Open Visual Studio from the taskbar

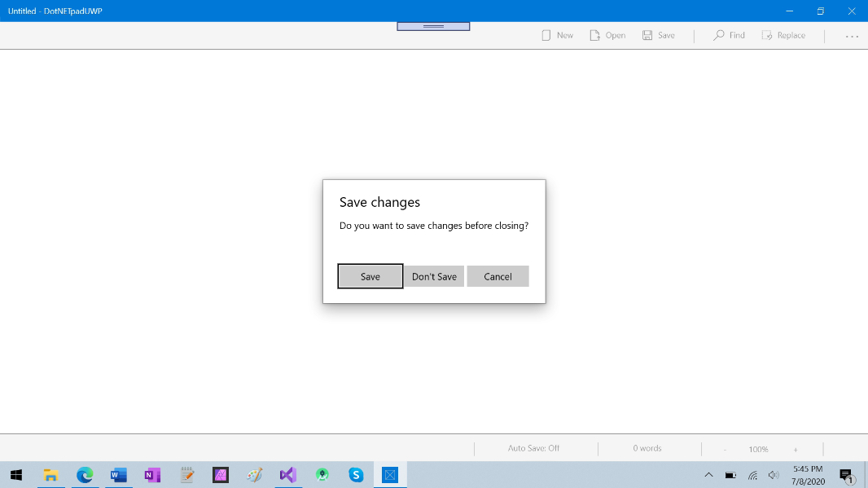point(287,475)
